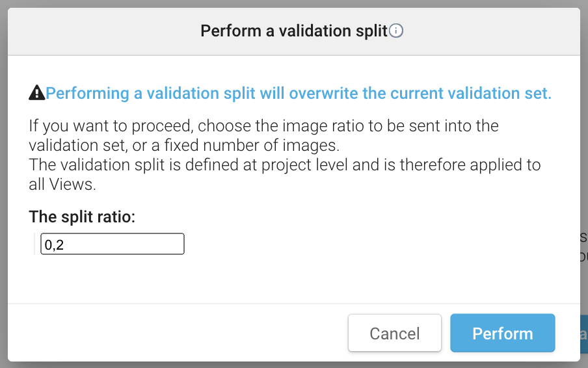Click the blue overwrite warning headline
The image size is (588, 368).
pyautogui.click(x=299, y=94)
